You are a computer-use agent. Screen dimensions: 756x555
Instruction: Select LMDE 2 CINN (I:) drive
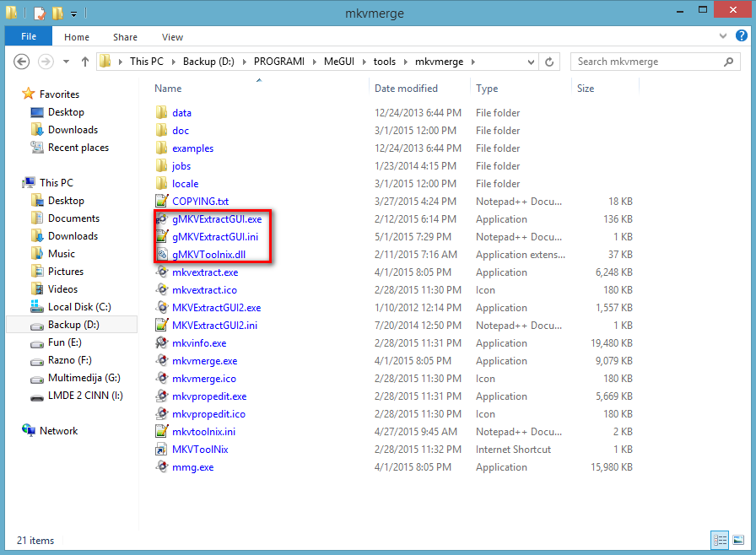(x=85, y=396)
